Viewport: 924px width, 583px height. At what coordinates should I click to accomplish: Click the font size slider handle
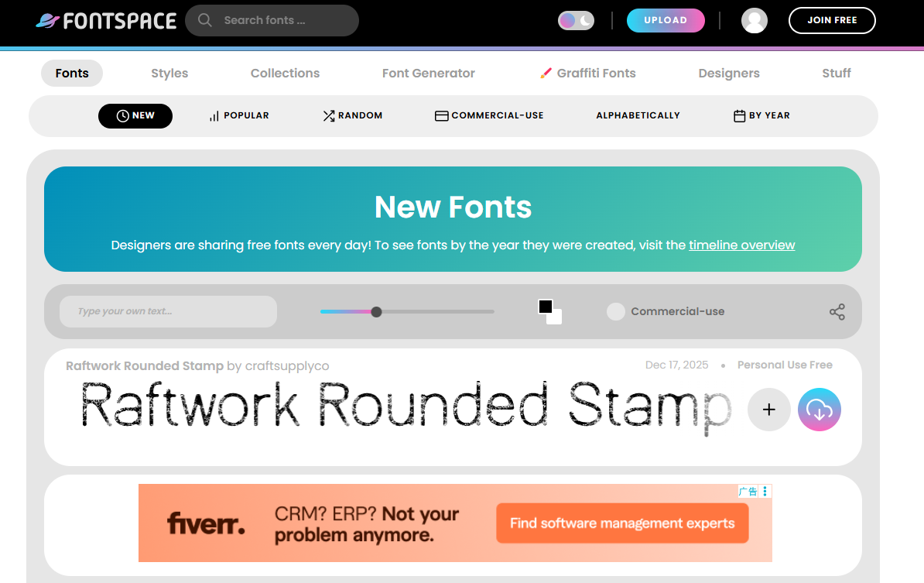pos(376,312)
